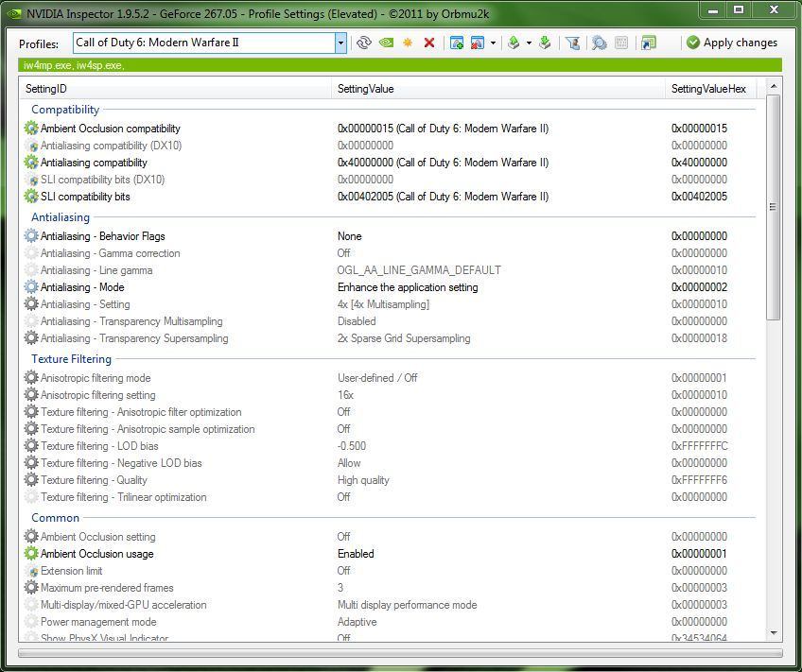Toggle the customized-settings filter funnel icon
The width and height of the screenshot is (802, 672).
pyautogui.click(x=572, y=43)
